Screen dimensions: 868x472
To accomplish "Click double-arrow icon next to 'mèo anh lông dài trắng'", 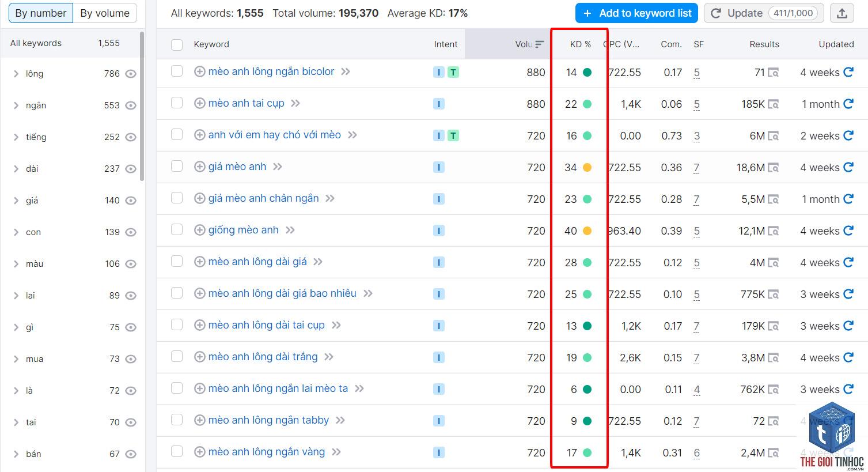I will 329,357.
